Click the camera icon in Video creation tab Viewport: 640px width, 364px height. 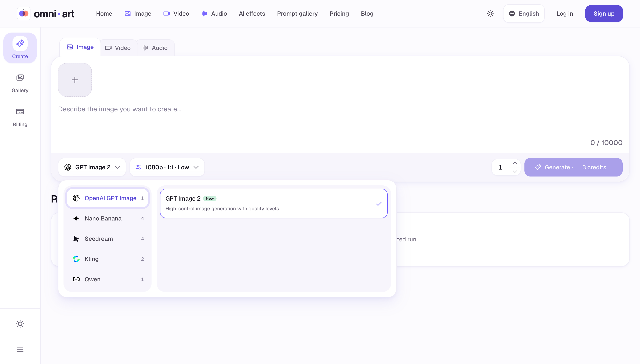(x=108, y=48)
